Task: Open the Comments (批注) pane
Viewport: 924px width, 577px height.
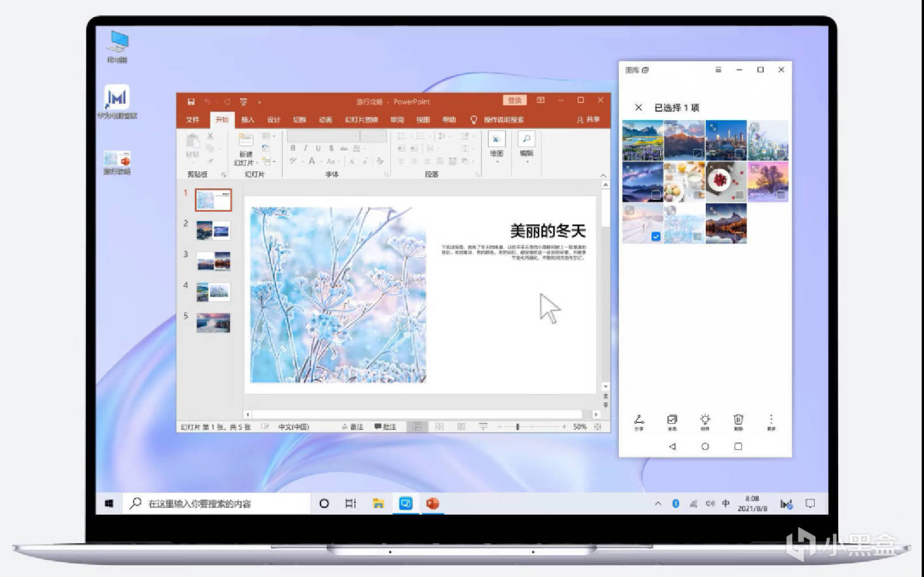Action: click(x=385, y=427)
